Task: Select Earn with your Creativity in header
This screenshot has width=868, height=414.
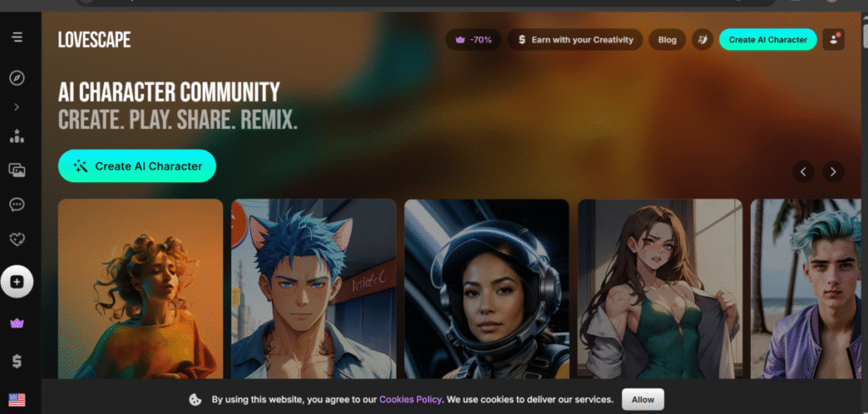Action: point(575,39)
